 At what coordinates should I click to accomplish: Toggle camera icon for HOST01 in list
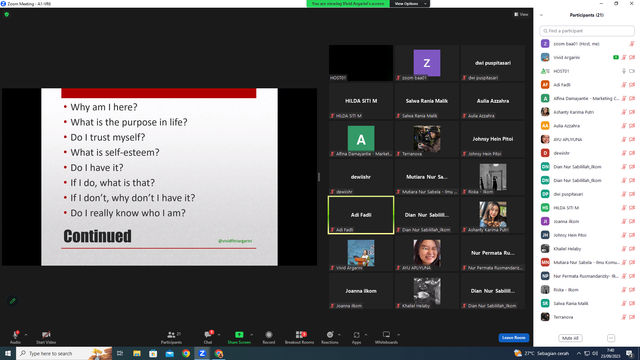point(632,71)
